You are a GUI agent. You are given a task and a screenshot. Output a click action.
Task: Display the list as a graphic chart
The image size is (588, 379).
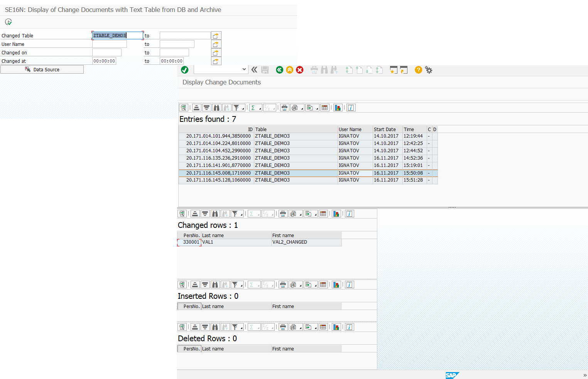coord(338,108)
